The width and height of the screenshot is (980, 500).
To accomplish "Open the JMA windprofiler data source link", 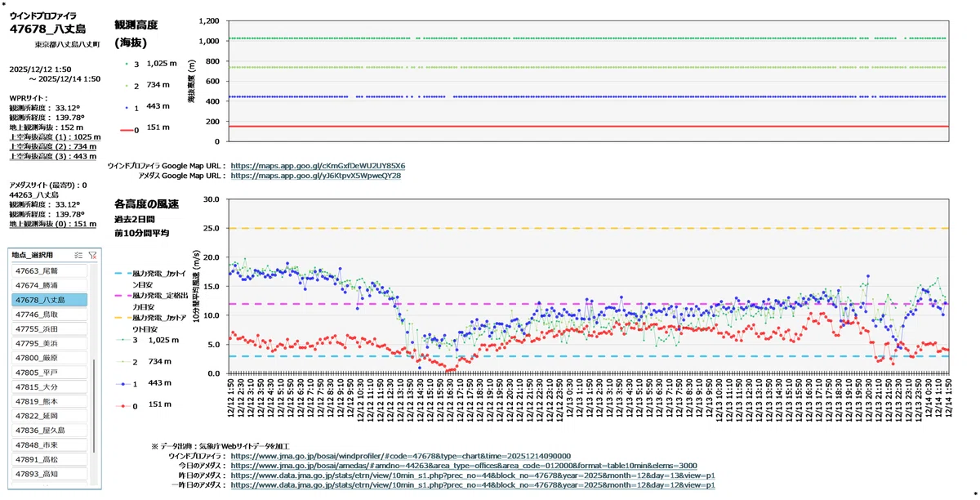I will pyautogui.click(x=400, y=456).
